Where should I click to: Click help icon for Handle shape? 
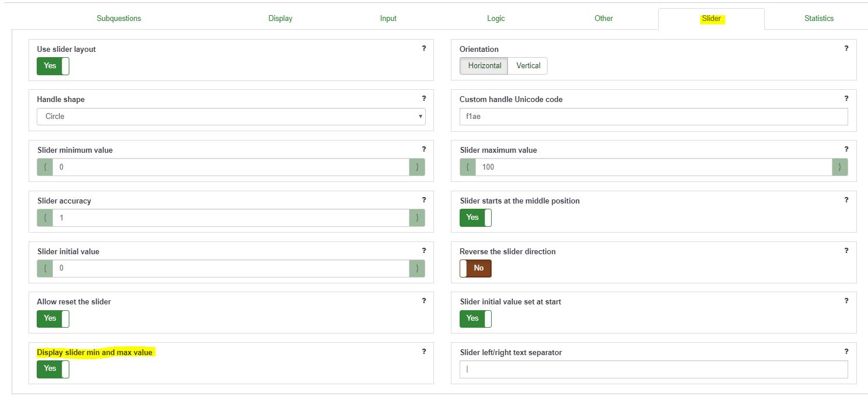tap(424, 99)
